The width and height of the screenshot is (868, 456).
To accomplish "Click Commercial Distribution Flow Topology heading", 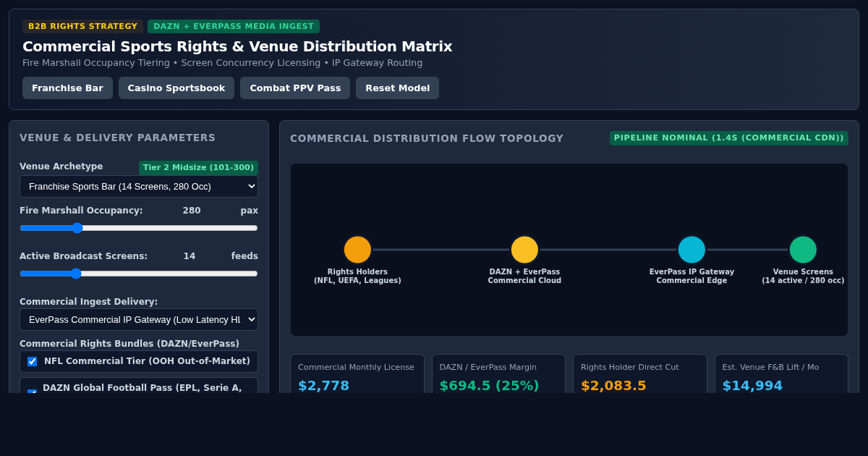I will tap(427, 138).
